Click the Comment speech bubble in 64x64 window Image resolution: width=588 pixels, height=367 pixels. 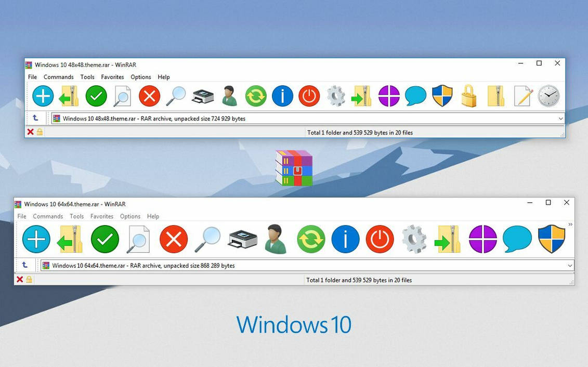pyautogui.click(x=517, y=239)
